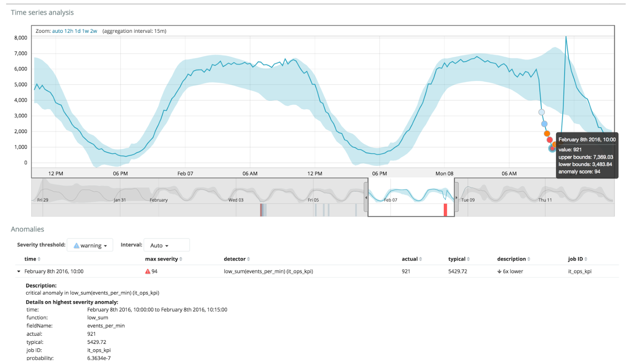
Task: Click detector cell low_sum(events_per_min) in table row
Action: tap(268, 271)
